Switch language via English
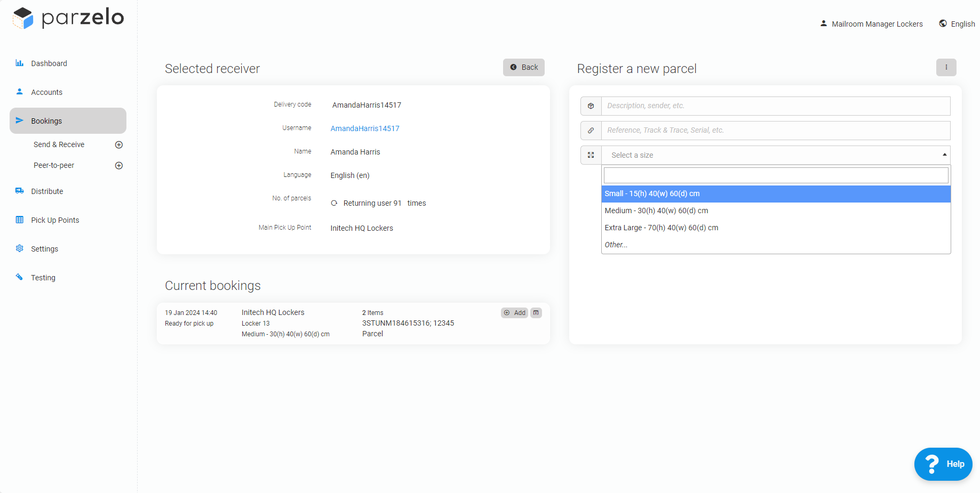 click(x=957, y=24)
